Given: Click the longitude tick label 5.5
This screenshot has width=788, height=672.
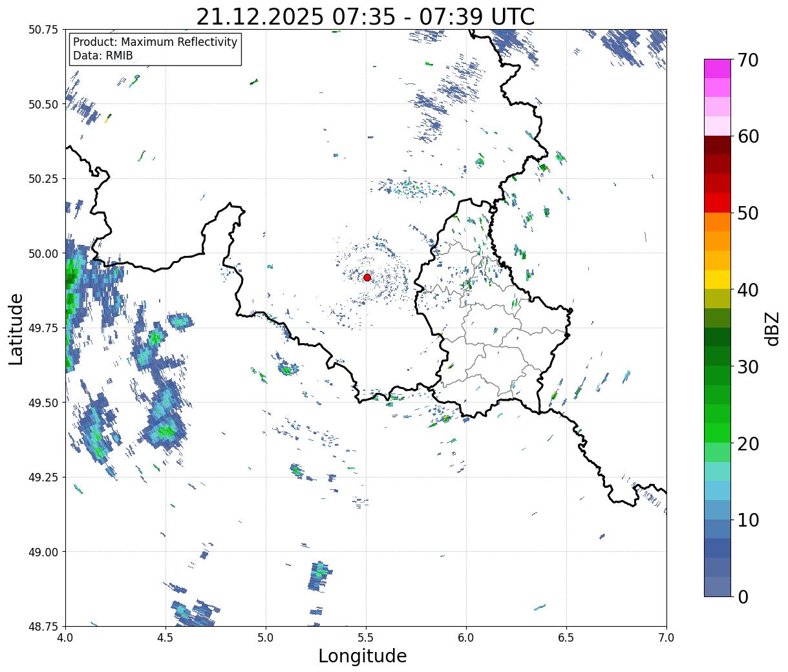Looking at the screenshot, I should 366,638.
